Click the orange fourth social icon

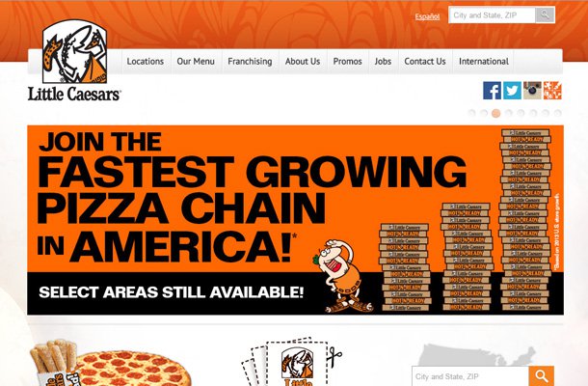[552, 91]
